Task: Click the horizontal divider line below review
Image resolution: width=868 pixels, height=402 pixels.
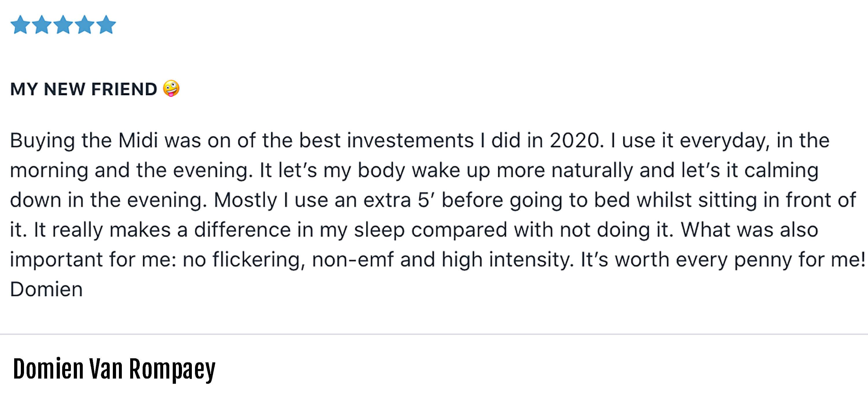Action: pos(434,334)
